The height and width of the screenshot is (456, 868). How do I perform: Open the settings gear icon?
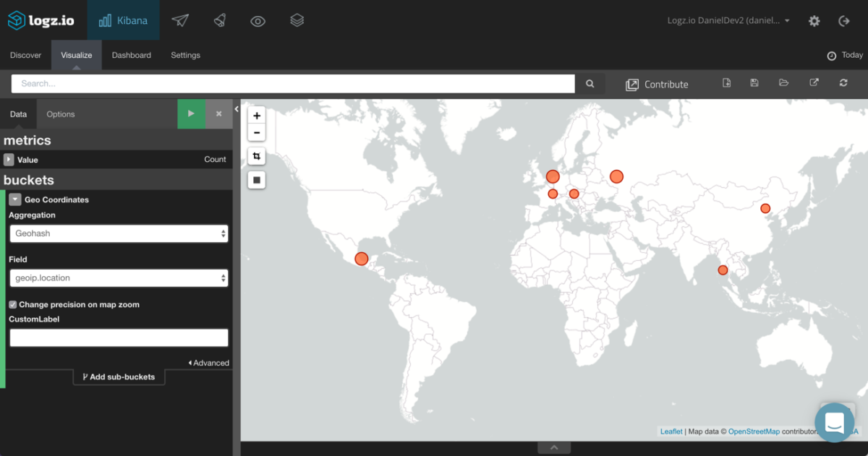(x=814, y=21)
